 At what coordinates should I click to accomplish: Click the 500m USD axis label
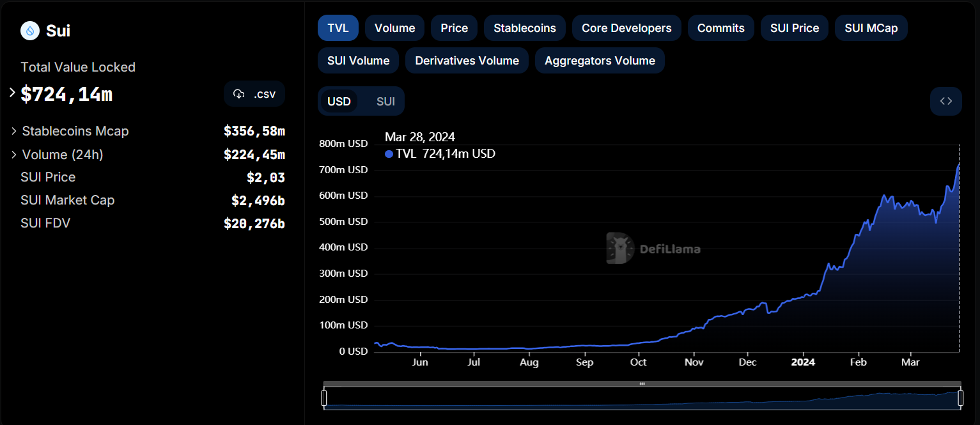[x=343, y=222]
